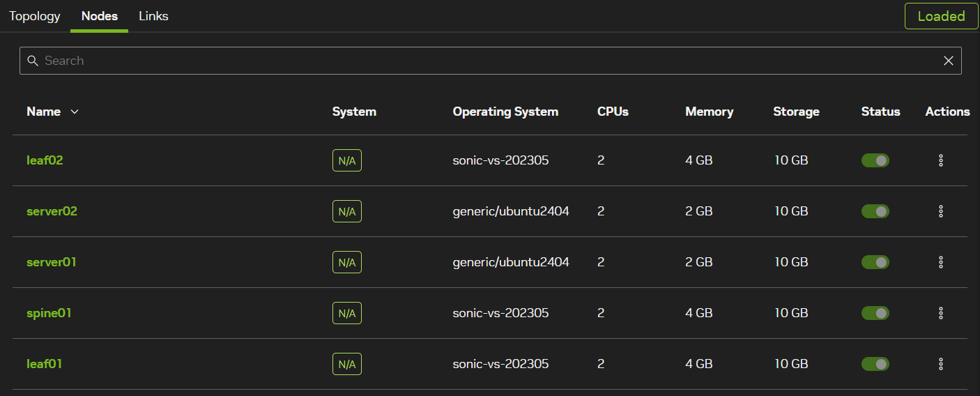Toggle the status switch for server01
The height and width of the screenshot is (396, 980).
click(875, 262)
